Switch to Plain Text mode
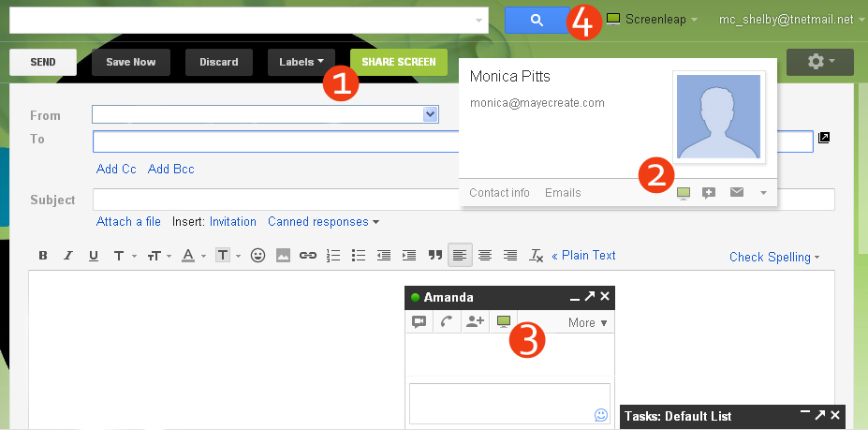This screenshot has height=430, width=868. click(583, 256)
